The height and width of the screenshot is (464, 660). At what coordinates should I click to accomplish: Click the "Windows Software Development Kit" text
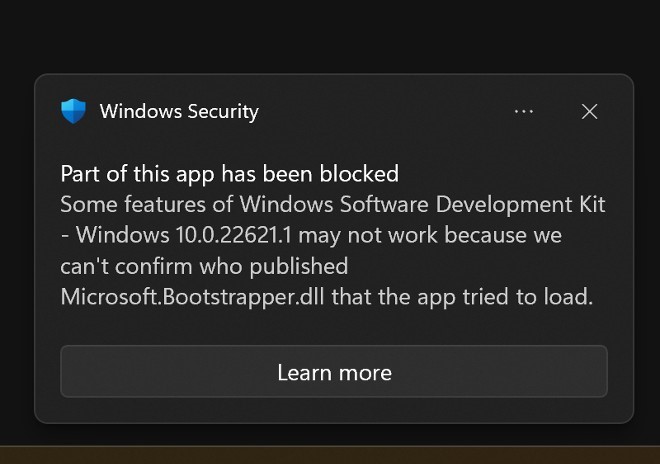point(422,205)
